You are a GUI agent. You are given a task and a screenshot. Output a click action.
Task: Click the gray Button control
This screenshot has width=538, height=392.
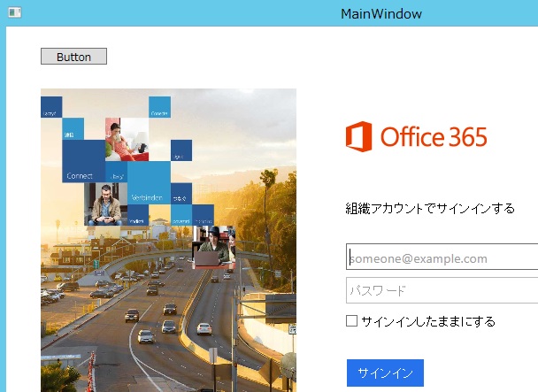pyautogui.click(x=73, y=57)
